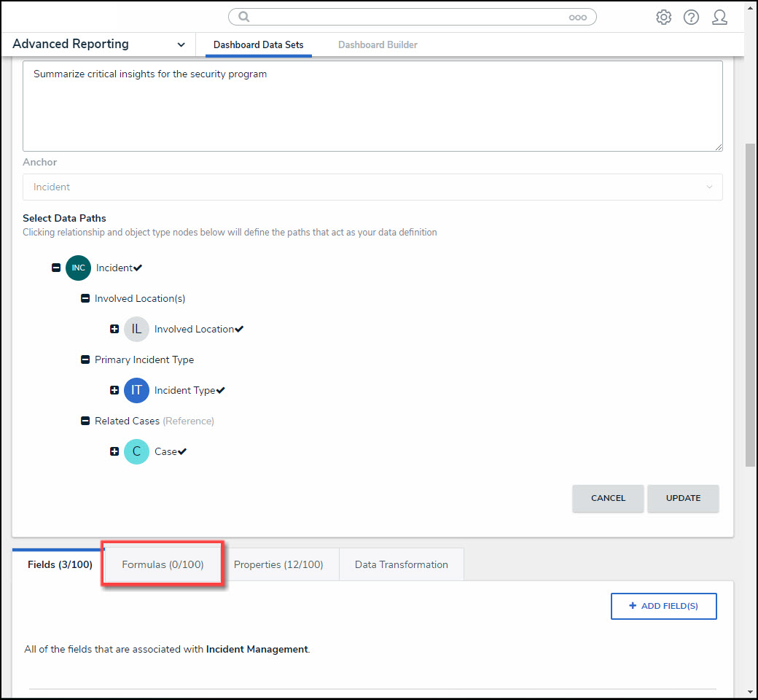
Task: Collapse the Incident tree node
Action: (56, 268)
